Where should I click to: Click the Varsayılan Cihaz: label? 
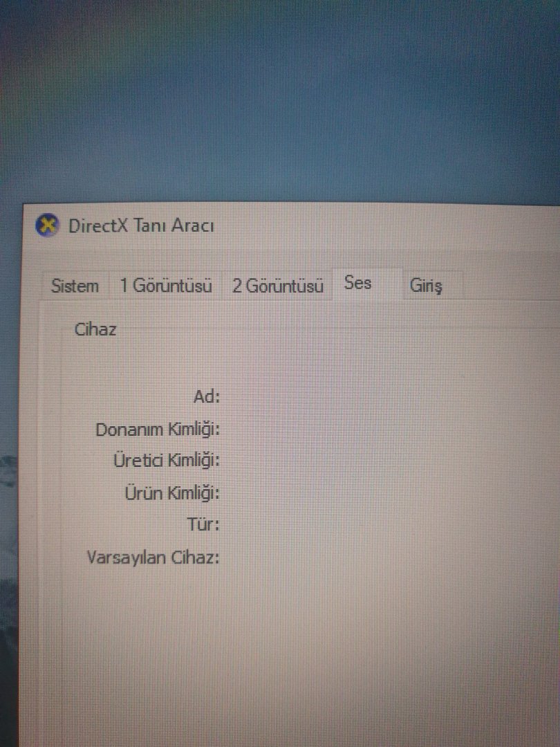click(x=153, y=557)
